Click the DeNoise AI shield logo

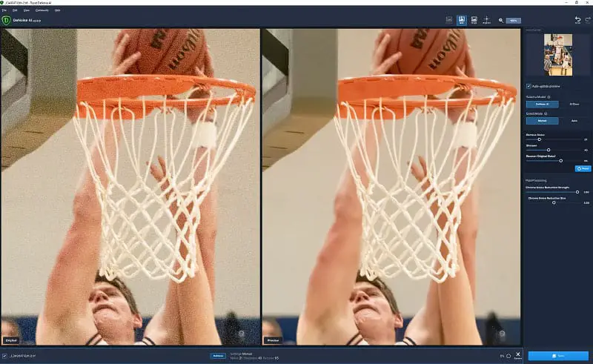pos(6,20)
